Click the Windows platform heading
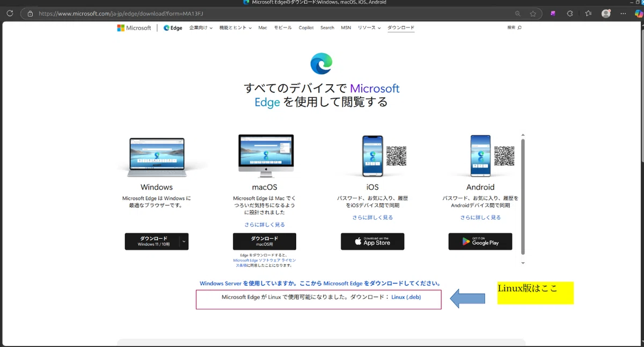This screenshot has width=644, height=347. [x=157, y=187]
